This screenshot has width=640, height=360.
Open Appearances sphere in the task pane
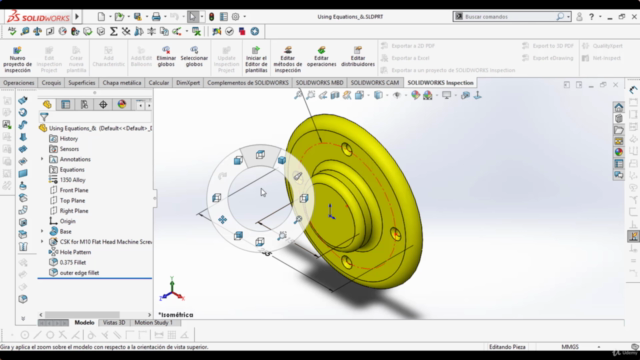coord(619,152)
